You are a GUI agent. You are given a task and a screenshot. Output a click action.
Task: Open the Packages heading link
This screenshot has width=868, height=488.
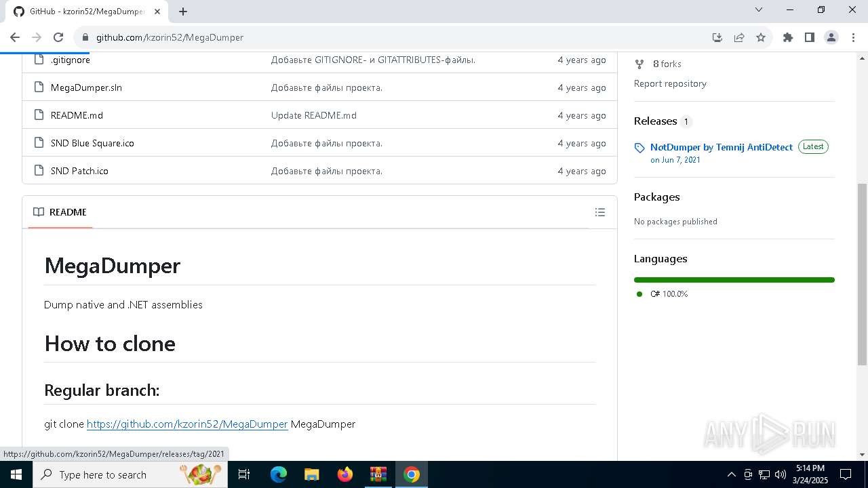pos(656,197)
